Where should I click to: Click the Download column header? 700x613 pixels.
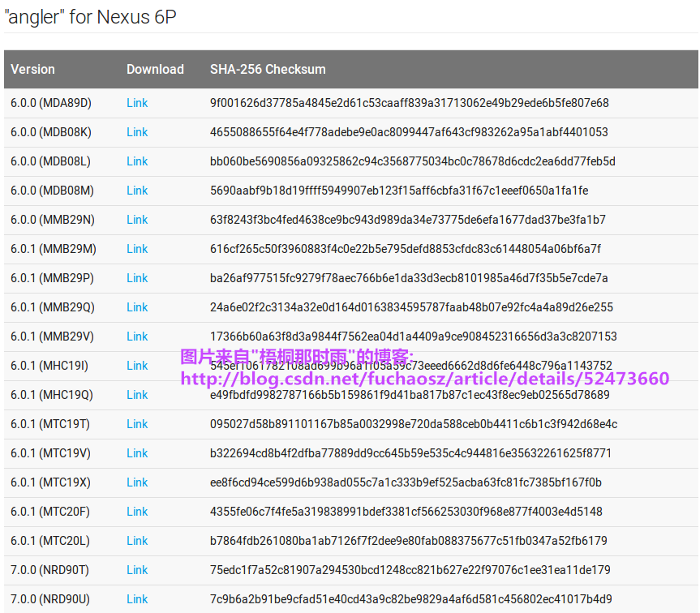156,70
